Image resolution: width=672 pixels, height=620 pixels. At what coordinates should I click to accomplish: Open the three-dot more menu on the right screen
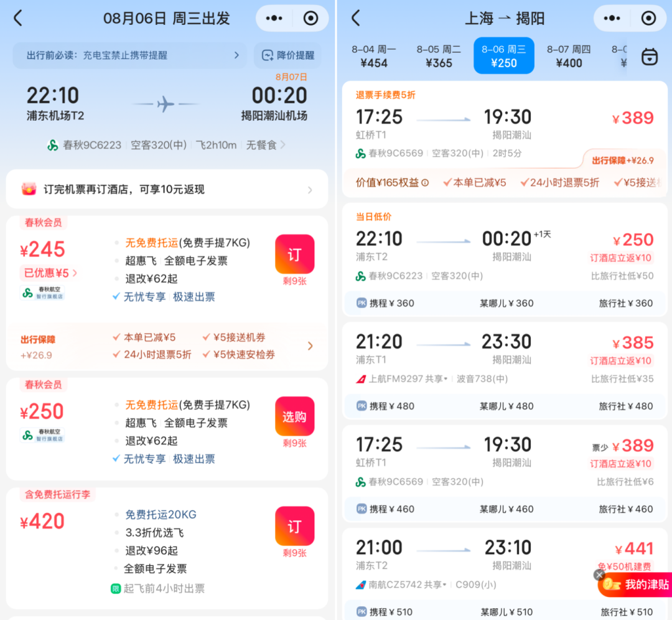[x=612, y=18]
